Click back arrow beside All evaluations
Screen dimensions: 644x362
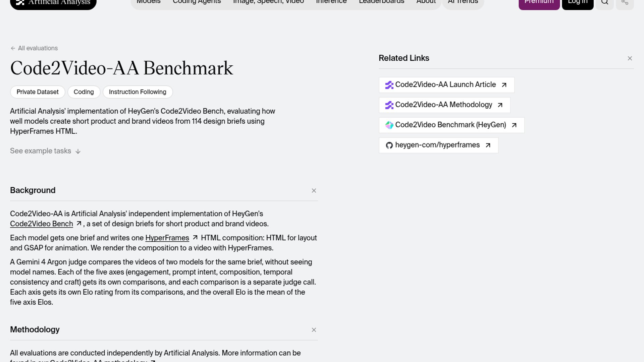tap(13, 48)
